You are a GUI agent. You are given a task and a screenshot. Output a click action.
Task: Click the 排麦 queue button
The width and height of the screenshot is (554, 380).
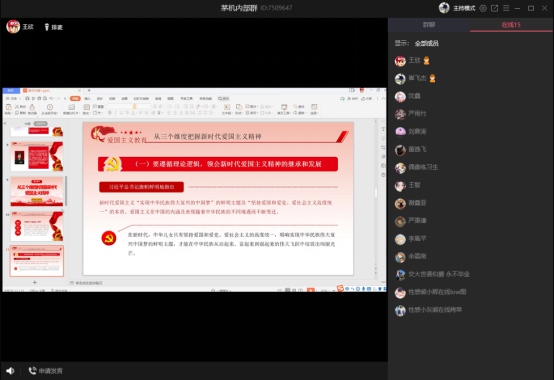pyautogui.click(x=53, y=27)
